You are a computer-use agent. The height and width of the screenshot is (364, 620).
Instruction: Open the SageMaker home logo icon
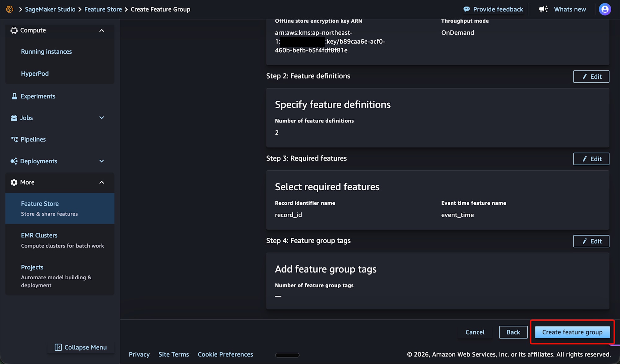(x=10, y=9)
